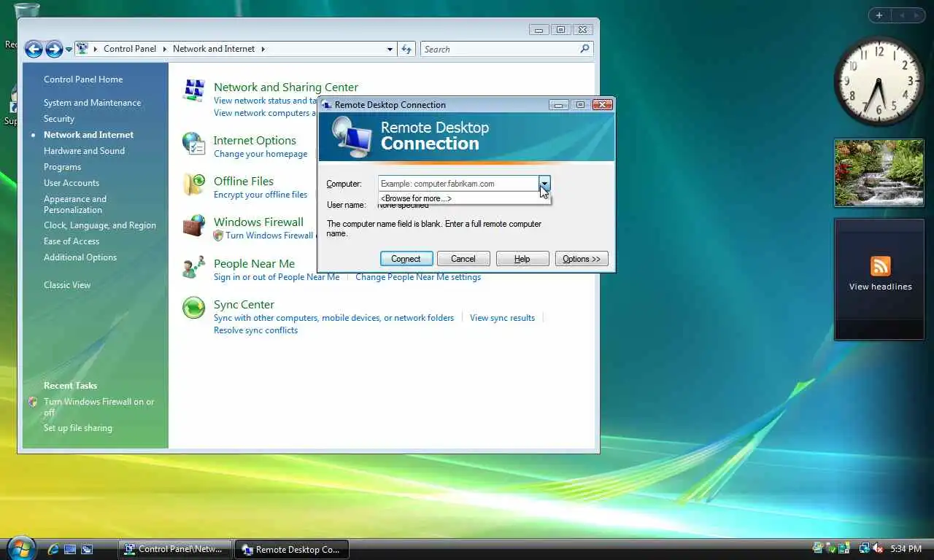Image resolution: width=934 pixels, height=560 pixels.
Task: Click Set up file sharing recent task
Action: [x=78, y=428]
